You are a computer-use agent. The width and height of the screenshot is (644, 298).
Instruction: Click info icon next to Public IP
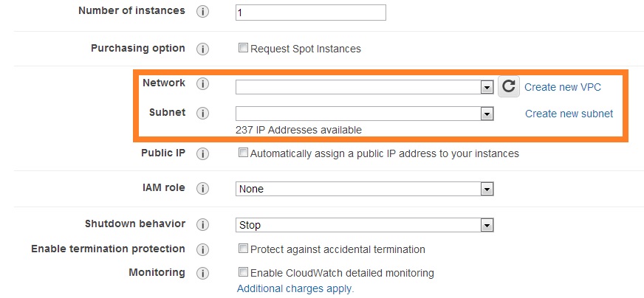202,154
